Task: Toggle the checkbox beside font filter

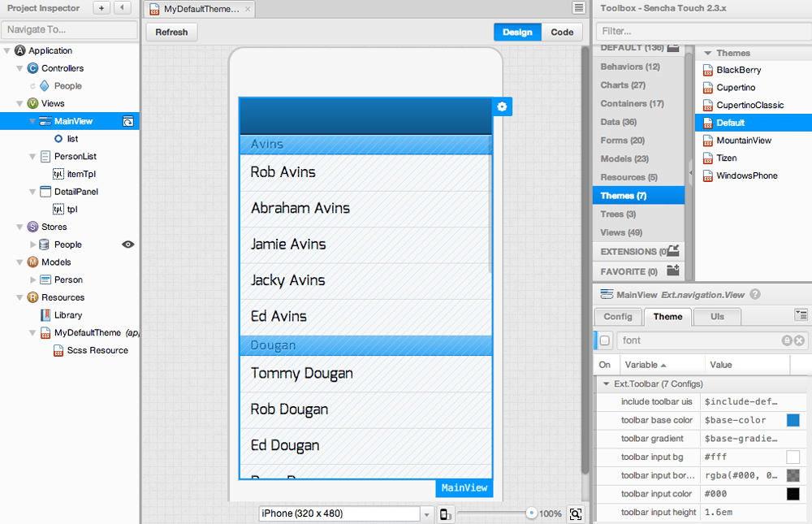Action: click(x=604, y=340)
